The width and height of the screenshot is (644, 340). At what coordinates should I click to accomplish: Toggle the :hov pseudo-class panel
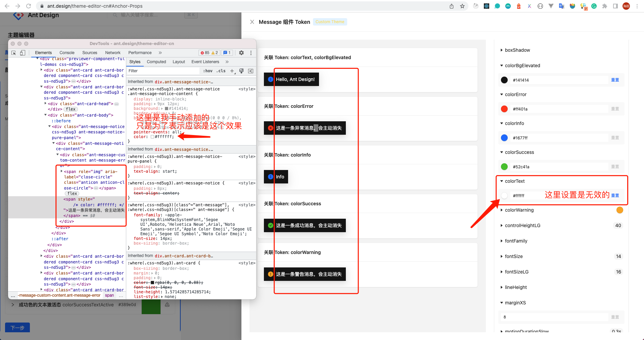click(x=208, y=71)
